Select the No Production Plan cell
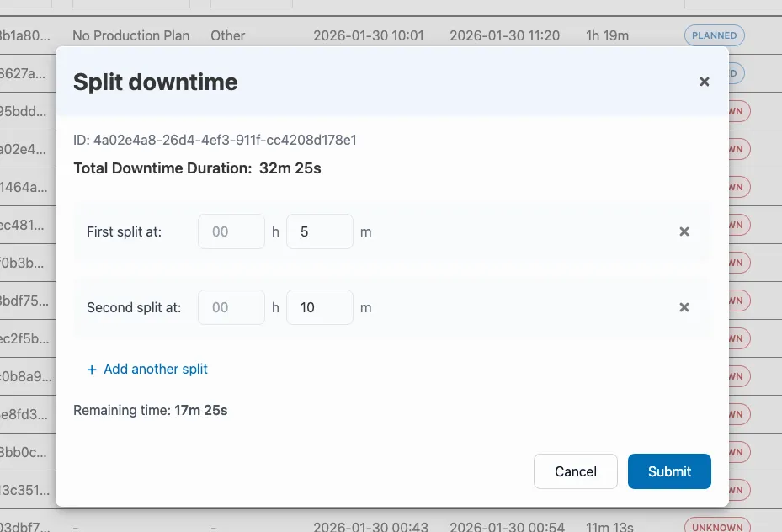The width and height of the screenshot is (782, 532). pos(131,35)
